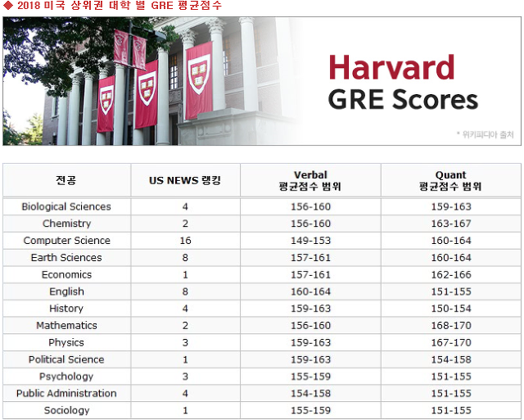Click Computer Science verbal range 149-153
The width and height of the screenshot is (524, 420).
point(310,241)
